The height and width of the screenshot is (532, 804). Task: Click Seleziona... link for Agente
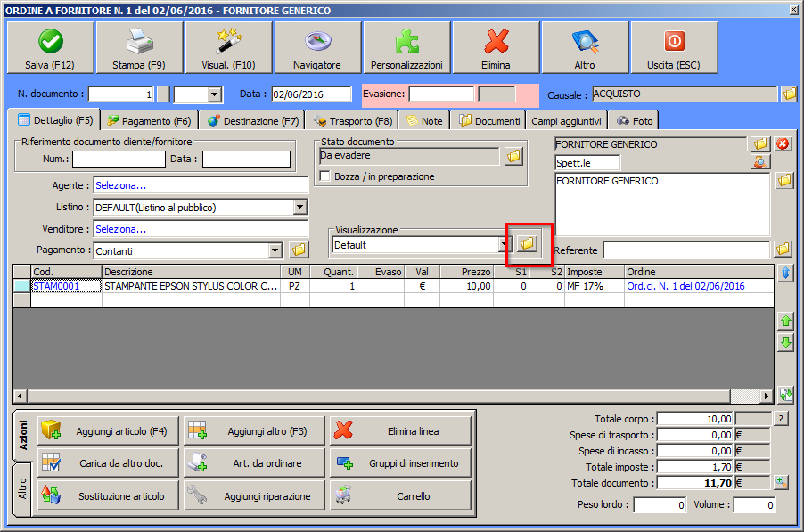(x=121, y=185)
